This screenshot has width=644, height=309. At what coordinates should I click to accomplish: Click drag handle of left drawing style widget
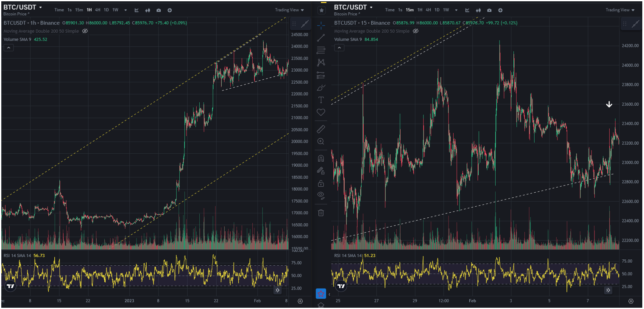(x=294, y=23)
